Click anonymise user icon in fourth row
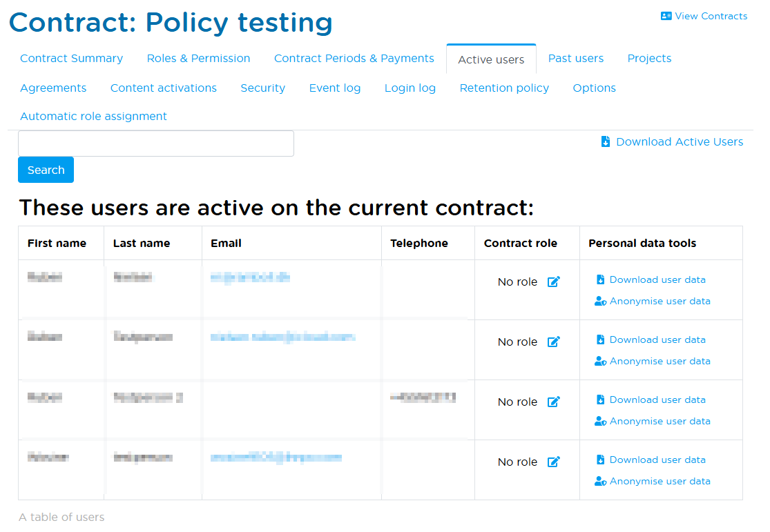Screen dimensions: 770x532 pyautogui.click(x=600, y=481)
